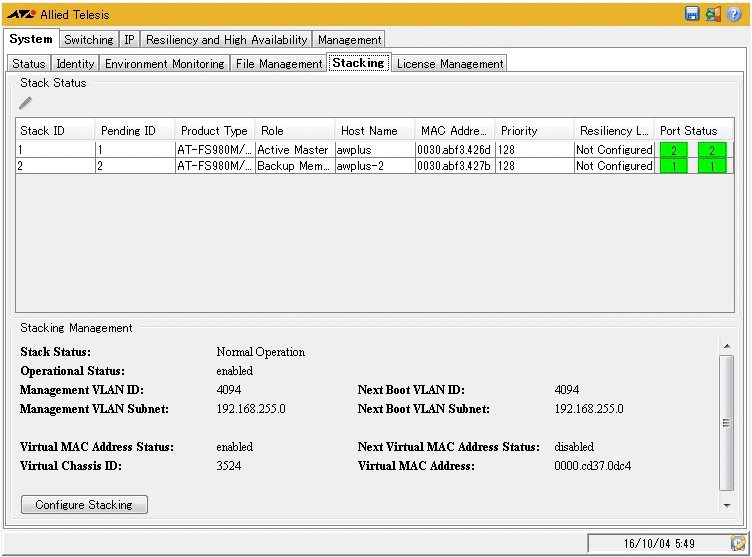Click the scroll up arrow in Stacking Management
The height and width of the screenshot is (557, 752).
click(x=727, y=347)
